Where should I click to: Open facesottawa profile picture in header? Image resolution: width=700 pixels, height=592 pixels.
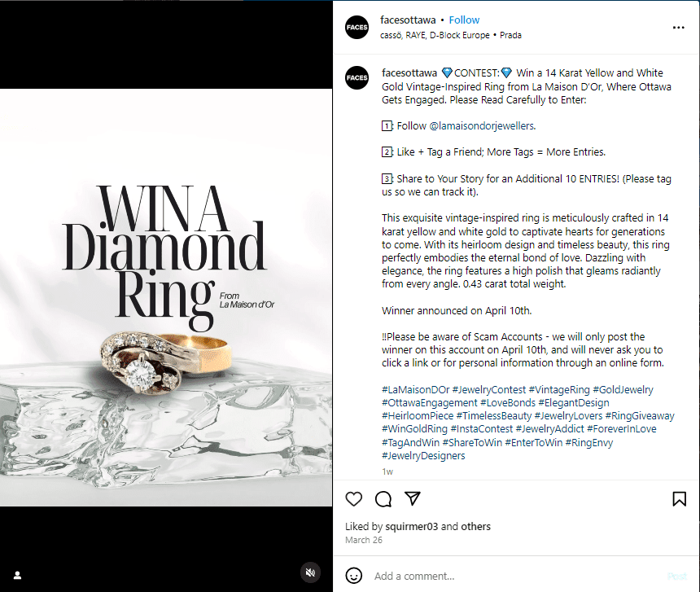[357, 27]
